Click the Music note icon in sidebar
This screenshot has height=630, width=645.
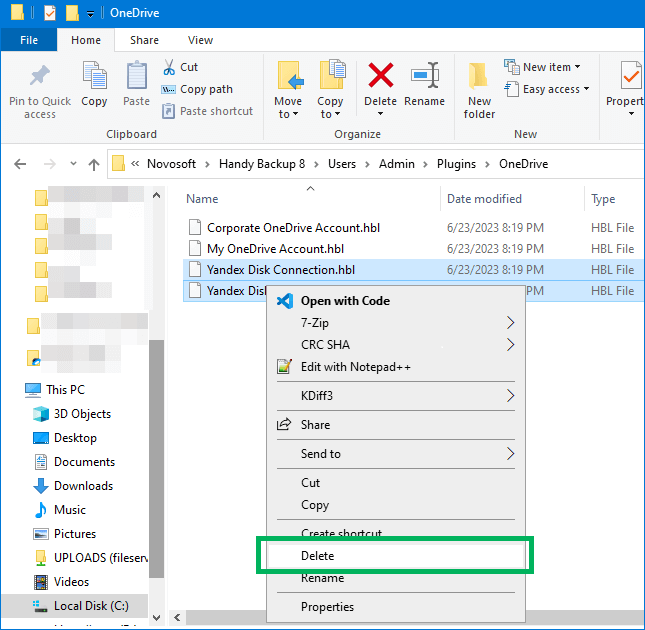[40, 510]
